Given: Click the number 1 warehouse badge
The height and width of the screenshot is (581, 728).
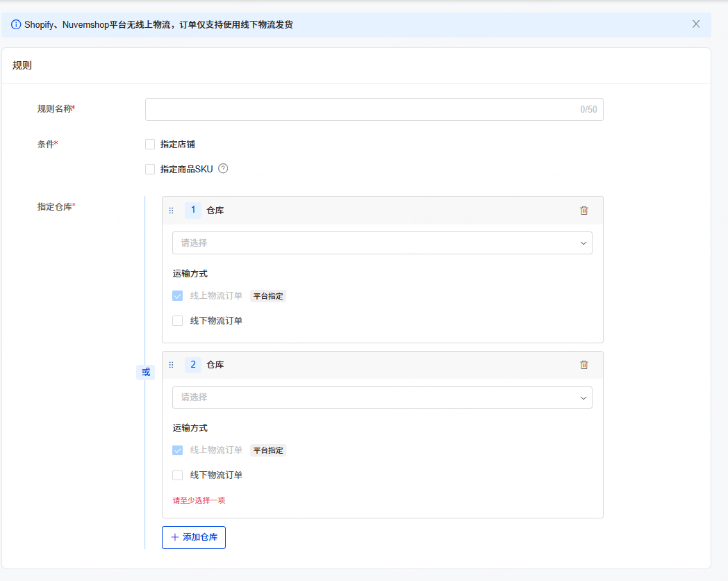Looking at the screenshot, I should click(193, 210).
